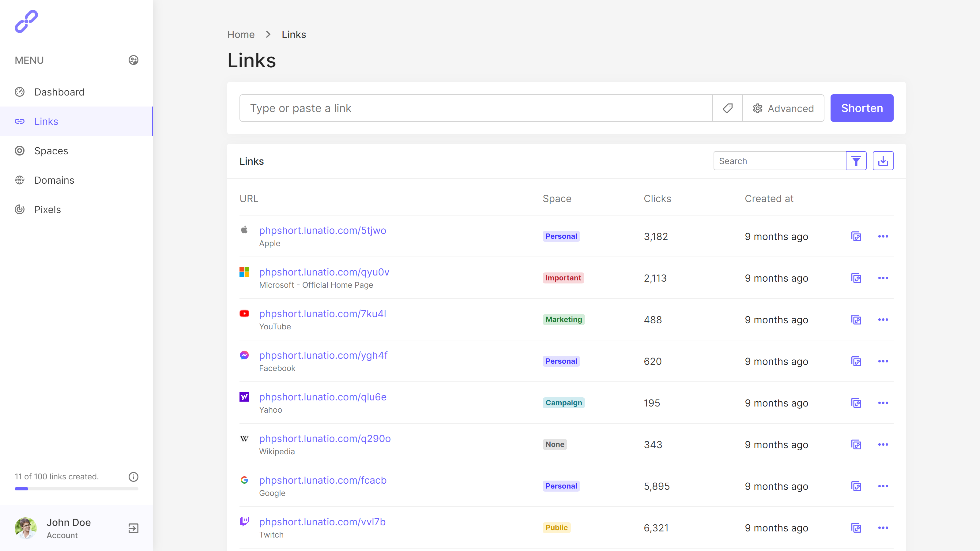Screen dimensions: 980x551
Task: Copy the Twitch short link
Action: [856, 528]
